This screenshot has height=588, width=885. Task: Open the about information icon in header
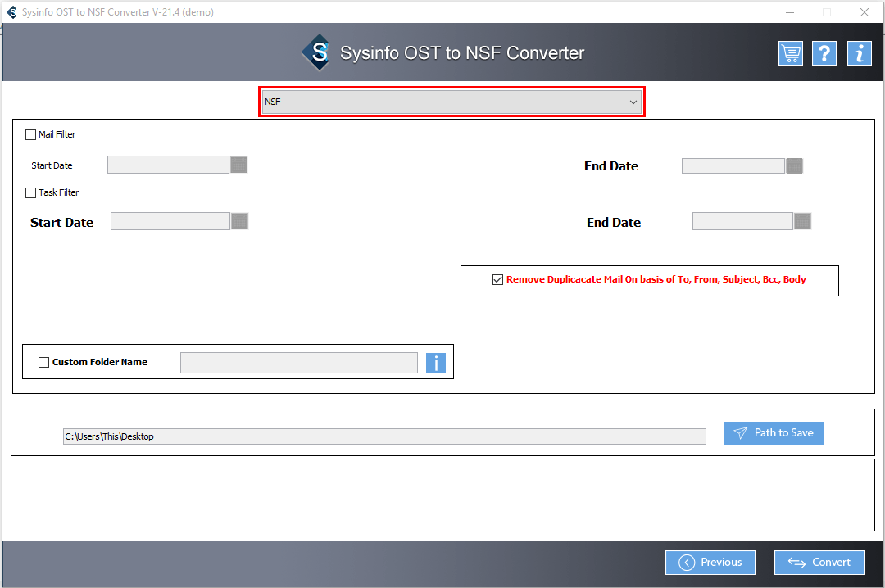(859, 53)
